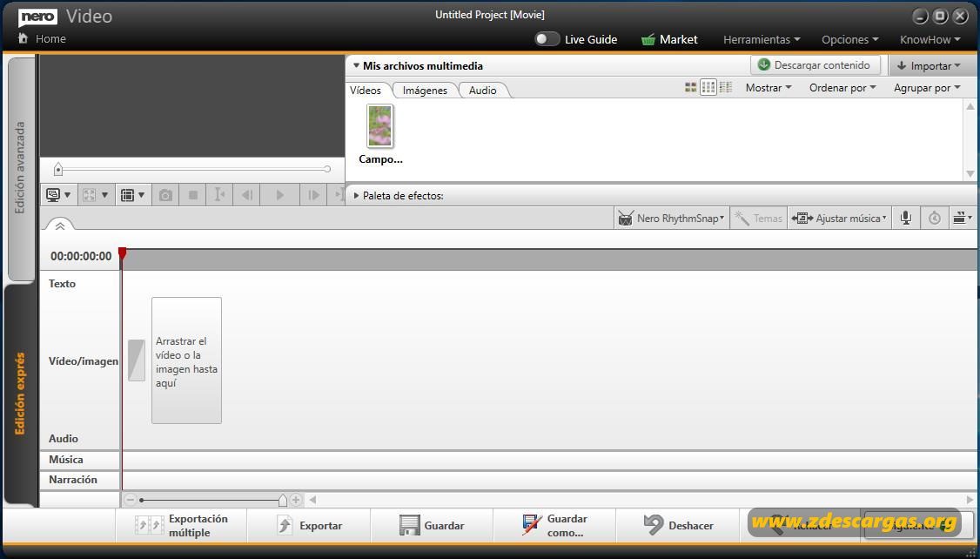Click the 'Arrastrar el vídeo' drop placeholder
This screenshot has width=980, height=559.
coord(186,360)
